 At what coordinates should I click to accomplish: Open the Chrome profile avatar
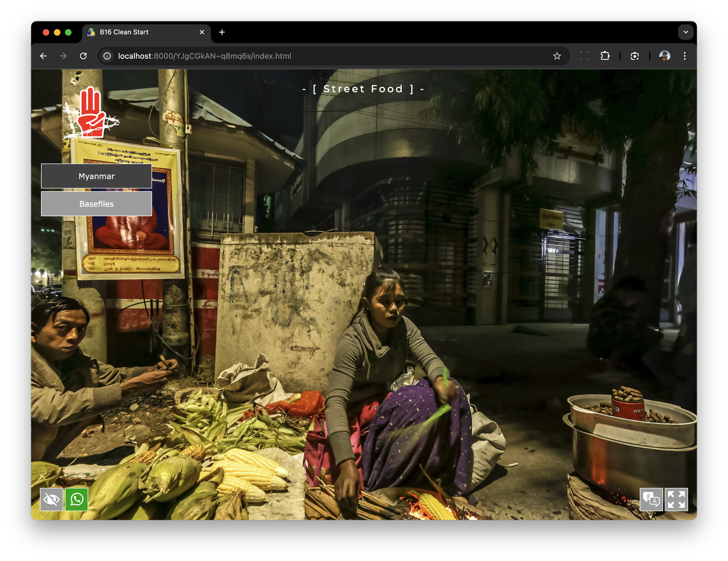click(x=664, y=56)
